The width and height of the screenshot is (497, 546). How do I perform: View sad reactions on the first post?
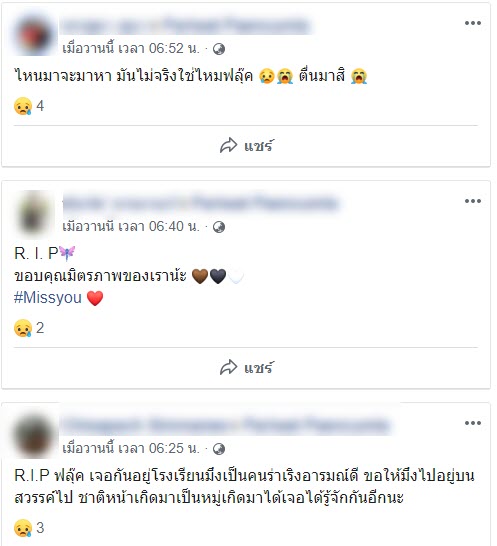(x=29, y=106)
